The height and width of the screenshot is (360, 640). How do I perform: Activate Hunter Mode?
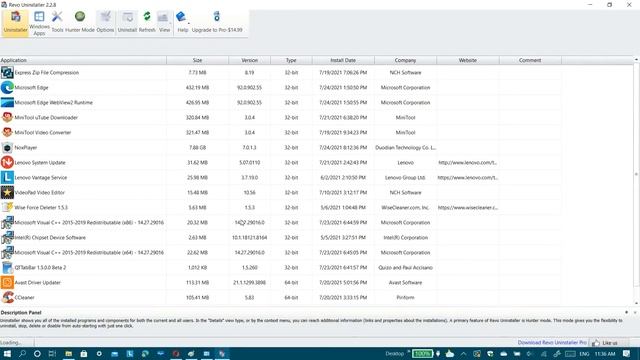click(x=80, y=22)
